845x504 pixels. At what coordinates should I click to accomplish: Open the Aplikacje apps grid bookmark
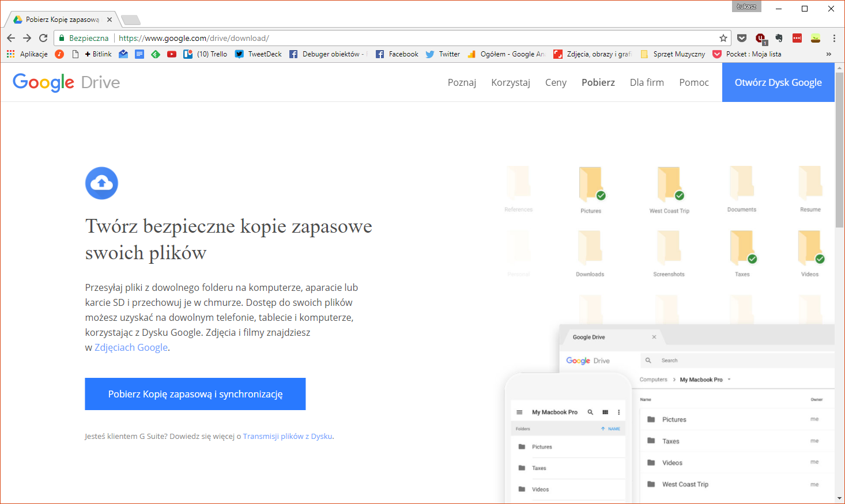[x=27, y=54]
